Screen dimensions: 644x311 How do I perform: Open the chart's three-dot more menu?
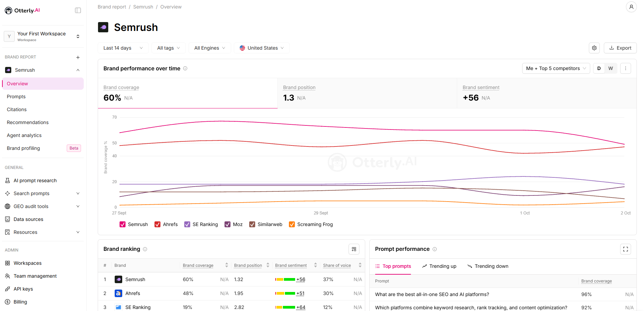click(626, 68)
